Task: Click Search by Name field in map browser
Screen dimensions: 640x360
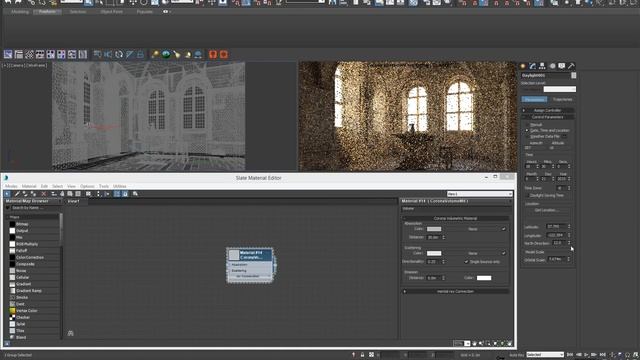Action: point(36,208)
